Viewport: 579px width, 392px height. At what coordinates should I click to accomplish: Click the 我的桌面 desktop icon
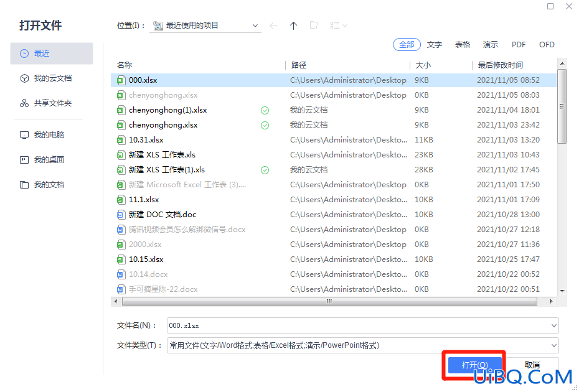[24, 160]
